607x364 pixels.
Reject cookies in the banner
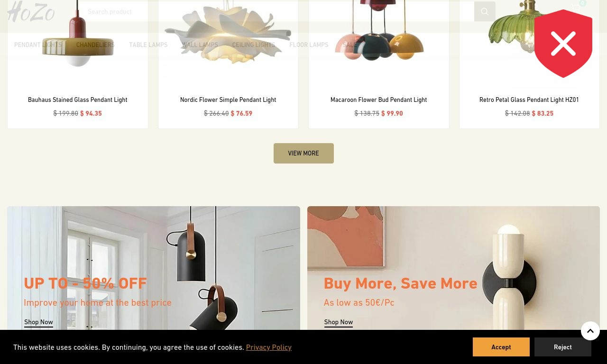(563, 347)
